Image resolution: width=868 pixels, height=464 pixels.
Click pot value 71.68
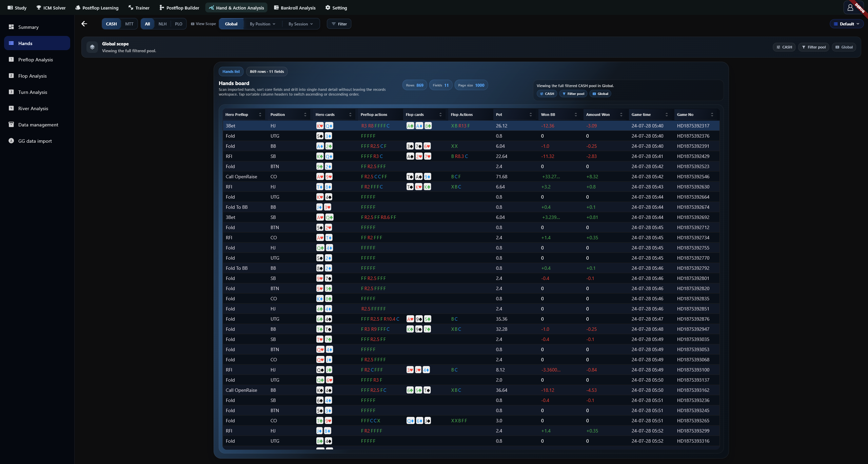pyautogui.click(x=501, y=177)
